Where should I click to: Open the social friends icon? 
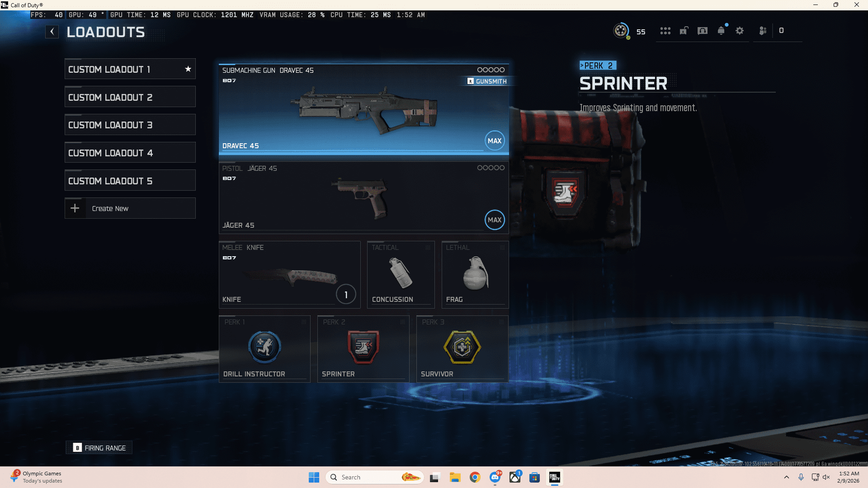[763, 31]
